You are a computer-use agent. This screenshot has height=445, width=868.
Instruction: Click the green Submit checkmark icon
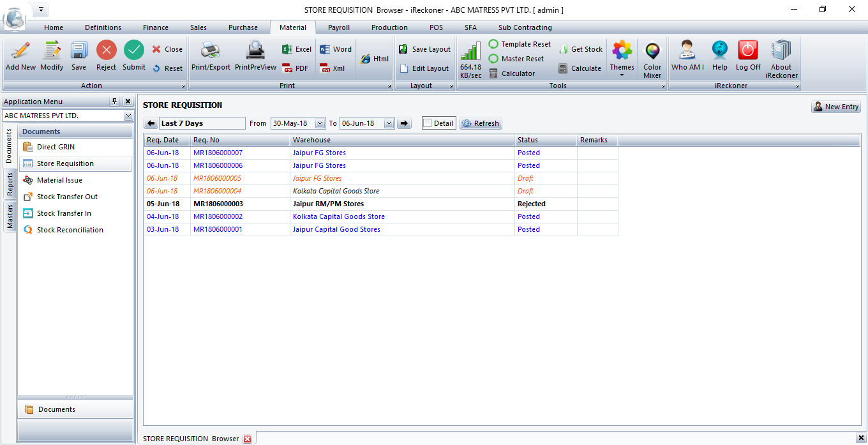point(134,51)
